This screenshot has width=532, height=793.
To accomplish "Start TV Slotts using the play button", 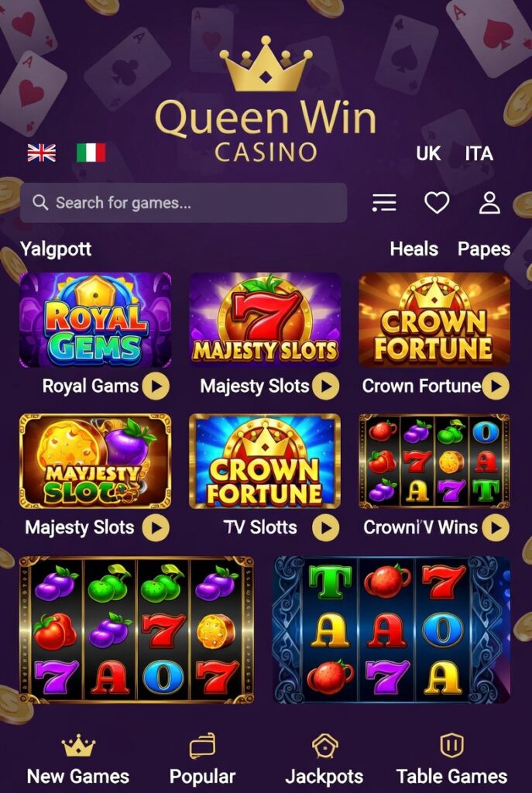I will pyautogui.click(x=326, y=527).
